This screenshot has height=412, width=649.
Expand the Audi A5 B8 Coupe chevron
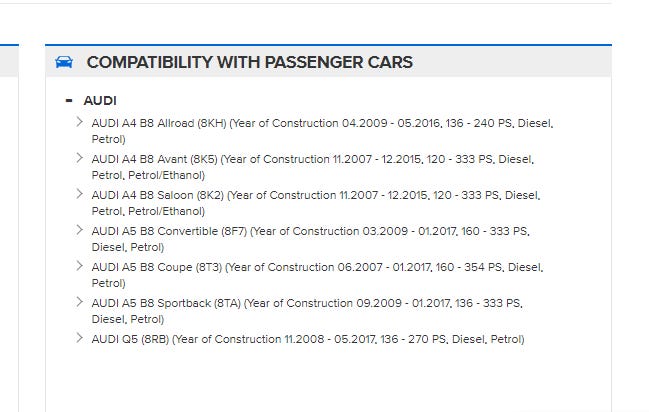click(x=80, y=266)
